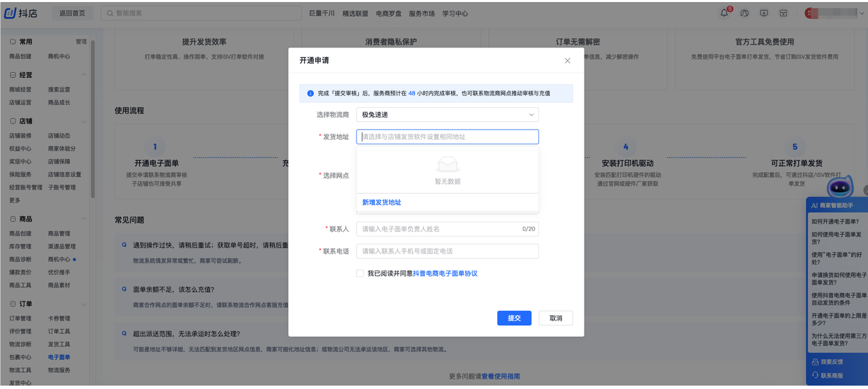Open 库存管理 in the sidebar
This screenshot has height=389, width=868.
coord(20,247)
